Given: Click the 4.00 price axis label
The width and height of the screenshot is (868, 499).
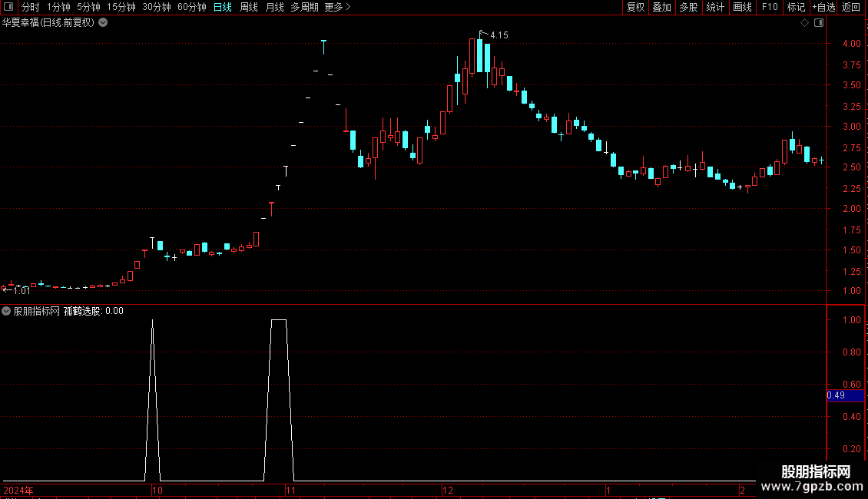Looking at the screenshot, I should point(851,44).
